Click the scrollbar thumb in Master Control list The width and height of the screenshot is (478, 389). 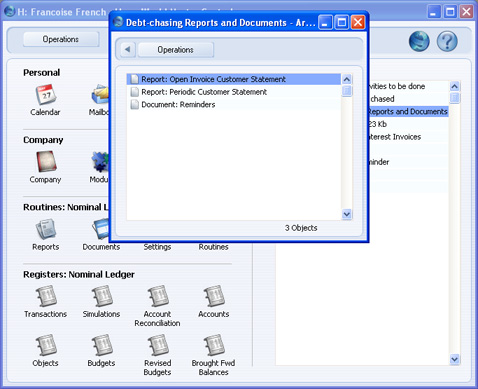point(455,98)
